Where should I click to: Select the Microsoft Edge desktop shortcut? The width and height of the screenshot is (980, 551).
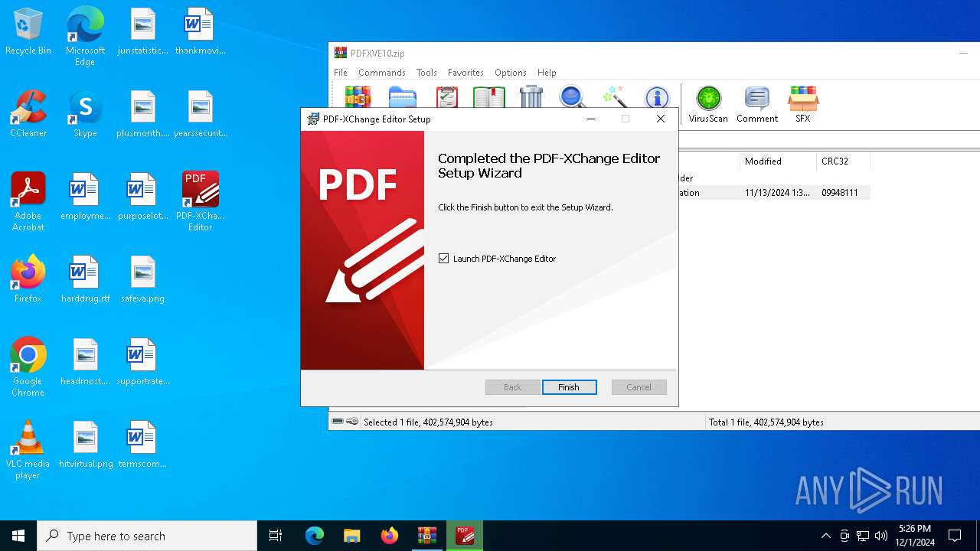[85, 37]
